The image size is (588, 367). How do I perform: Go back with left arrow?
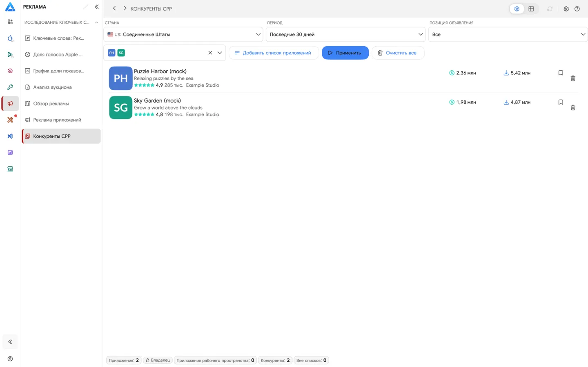pyautogui.click(x=114, y=8)
